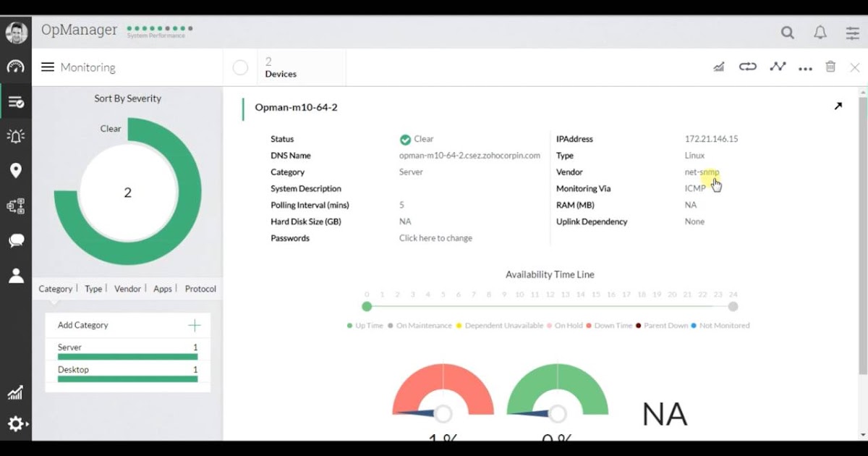
Task: Open the Settings gear icon in sidebar
Action: pos(16,424)
